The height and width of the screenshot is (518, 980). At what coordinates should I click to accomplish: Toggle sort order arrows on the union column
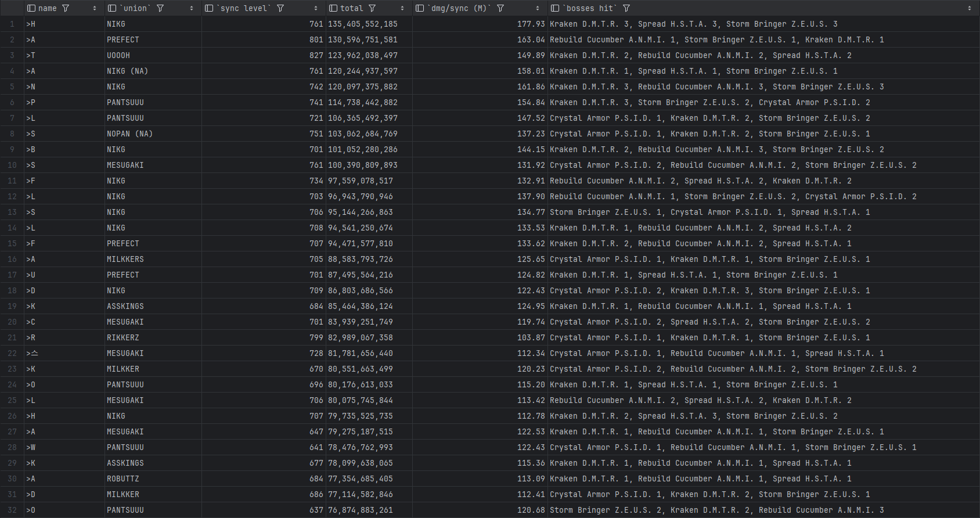tap(192, 8)
